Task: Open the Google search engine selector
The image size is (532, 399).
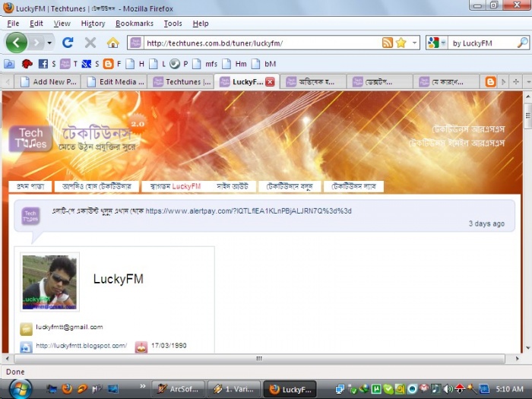Action: (x=437, y=43)
